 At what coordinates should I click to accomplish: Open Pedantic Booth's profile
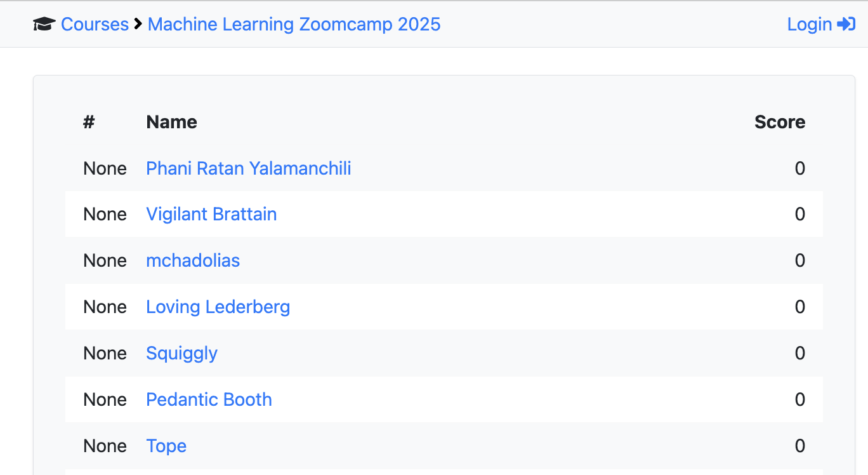tap(209, 400)
